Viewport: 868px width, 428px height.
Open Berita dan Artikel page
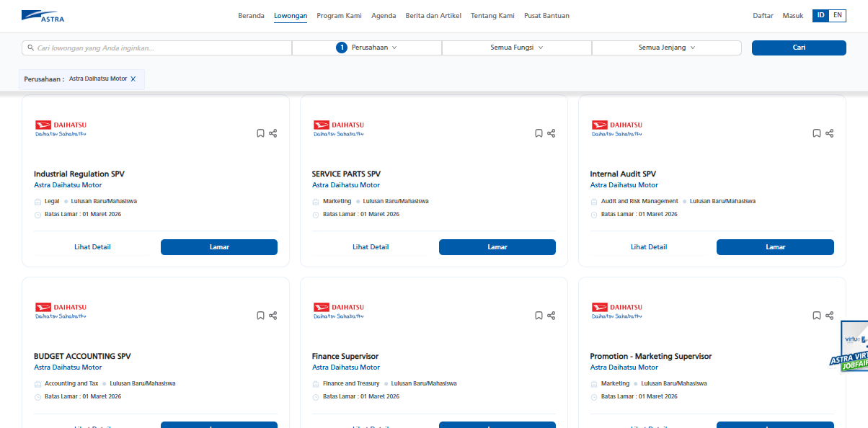point(433,16)
